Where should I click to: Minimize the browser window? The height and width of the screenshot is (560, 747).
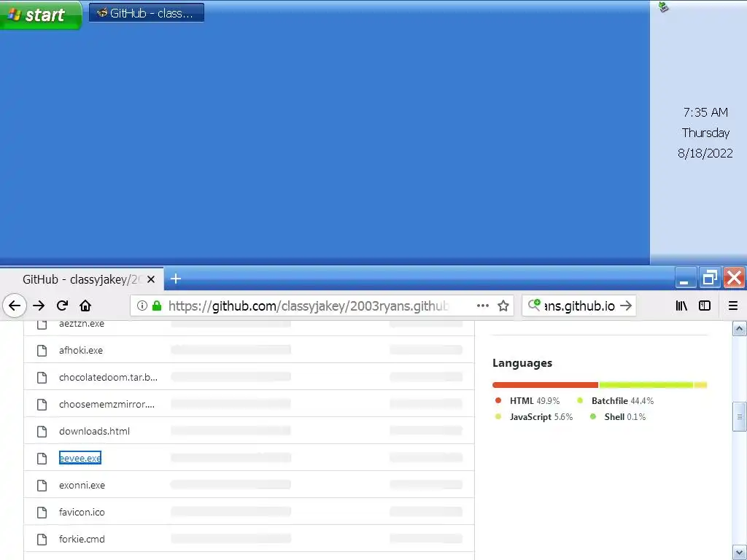coord(685,278)
